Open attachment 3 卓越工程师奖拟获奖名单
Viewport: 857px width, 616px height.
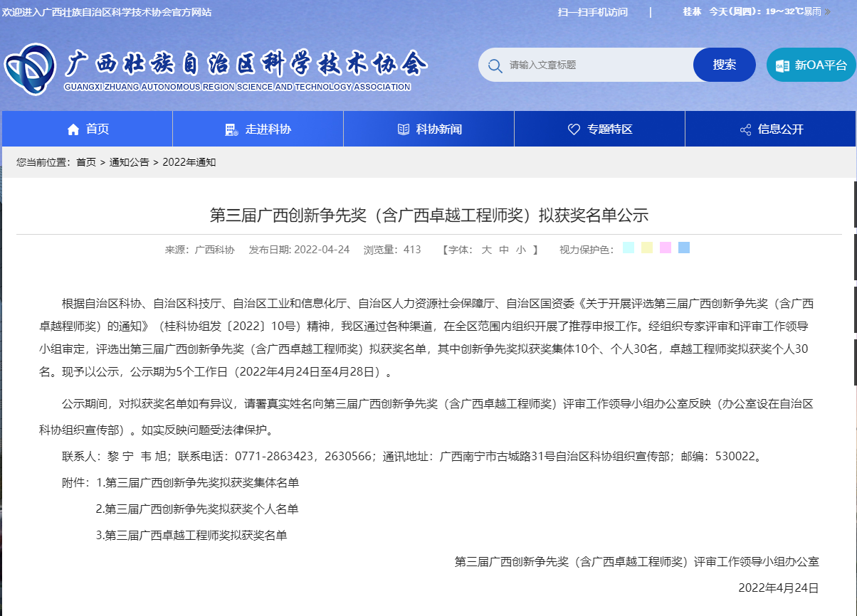tap(191, 536)
